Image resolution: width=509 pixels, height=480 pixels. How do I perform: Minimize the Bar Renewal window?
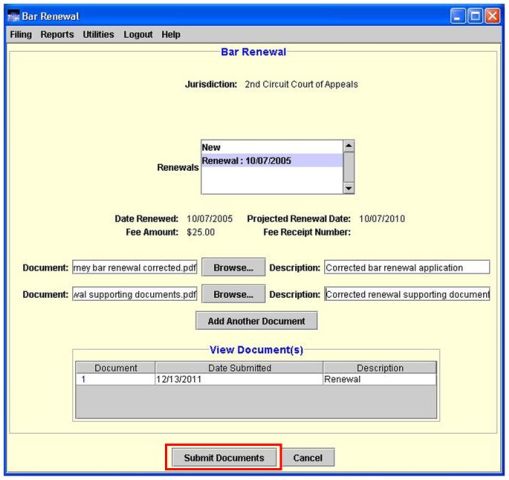457,16
